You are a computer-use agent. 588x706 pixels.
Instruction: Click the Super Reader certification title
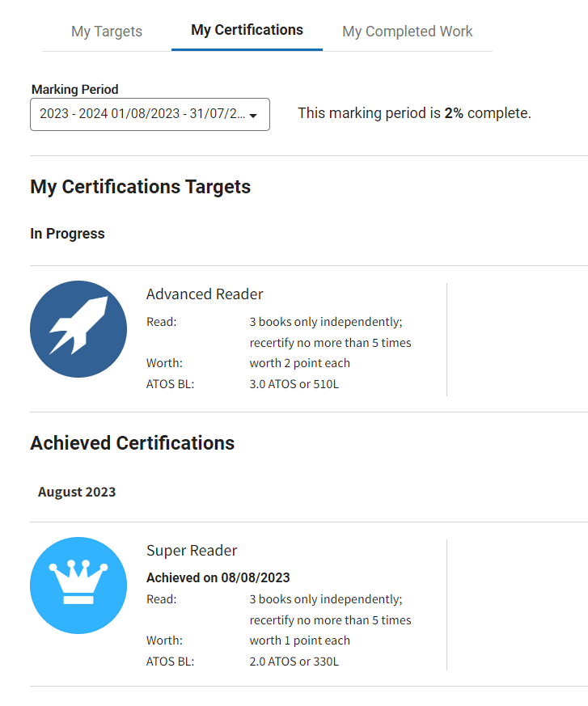click(192, 551)
